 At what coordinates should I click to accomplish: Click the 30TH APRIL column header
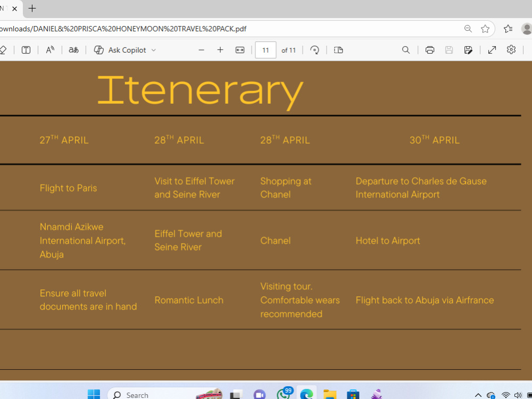(x=434, y=140)
